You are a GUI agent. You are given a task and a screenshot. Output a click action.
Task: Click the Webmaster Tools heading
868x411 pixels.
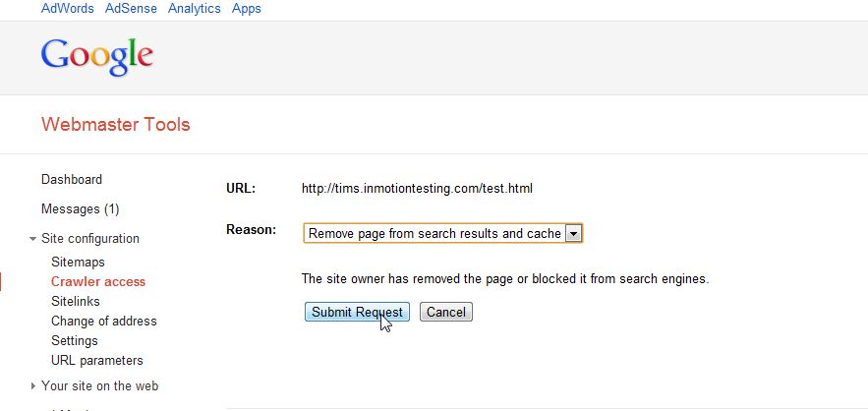116,125
